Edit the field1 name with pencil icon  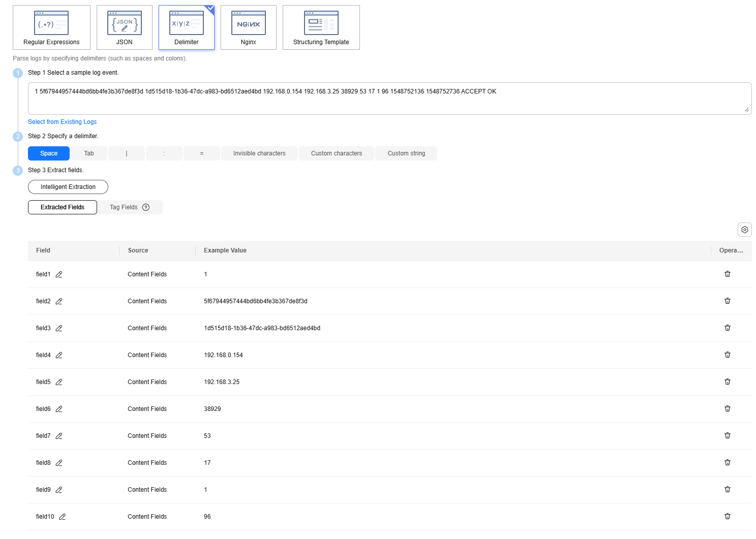[59, 274]
